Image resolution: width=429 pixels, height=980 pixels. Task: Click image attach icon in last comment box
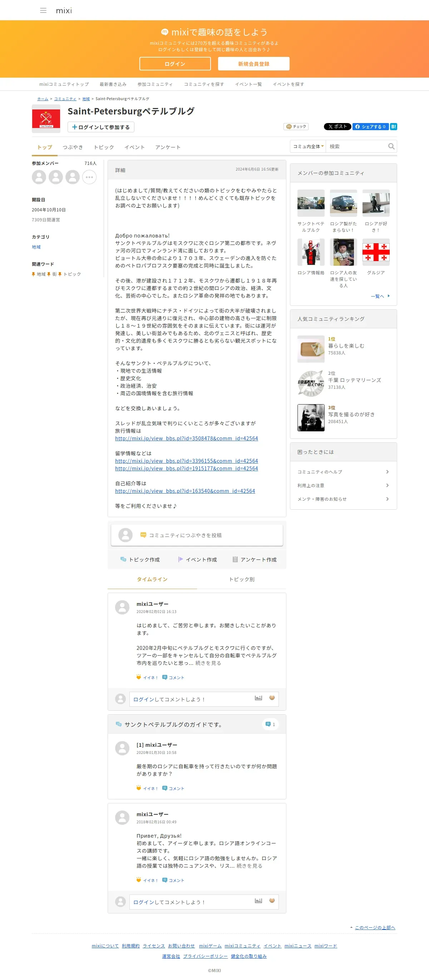coord(258,901)
